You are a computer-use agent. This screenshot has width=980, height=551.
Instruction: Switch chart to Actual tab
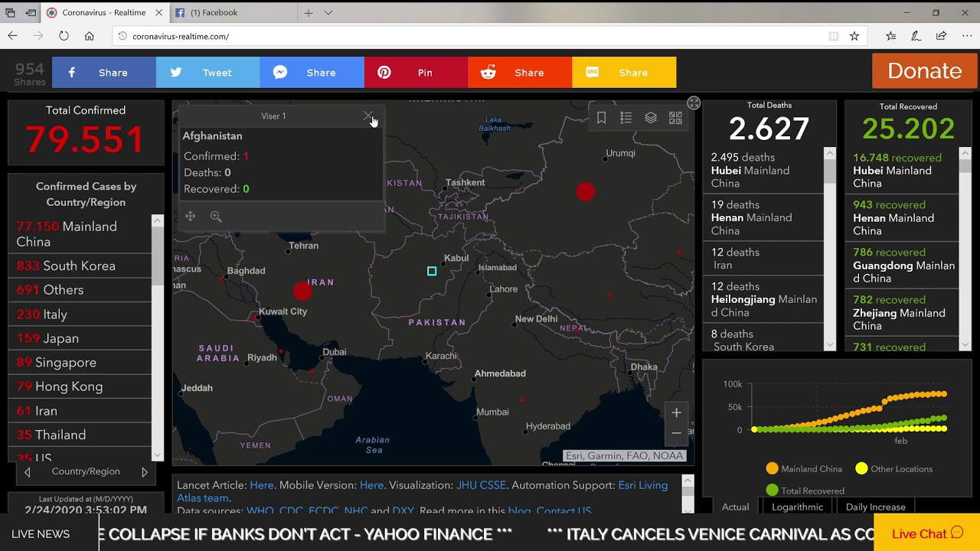pos(735,507)
